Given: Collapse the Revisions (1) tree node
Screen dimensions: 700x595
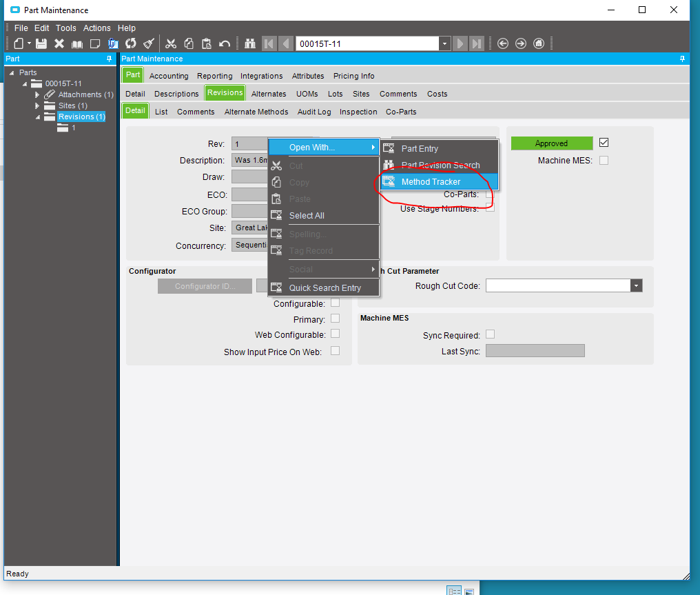Looking at the screenshot, I should [38, 117].
